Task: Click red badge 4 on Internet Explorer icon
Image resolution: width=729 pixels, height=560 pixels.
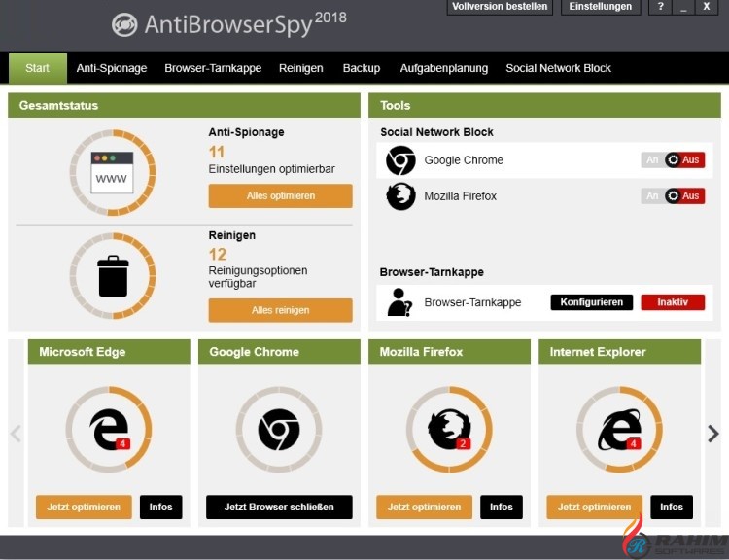Action: tap(633, 443)
